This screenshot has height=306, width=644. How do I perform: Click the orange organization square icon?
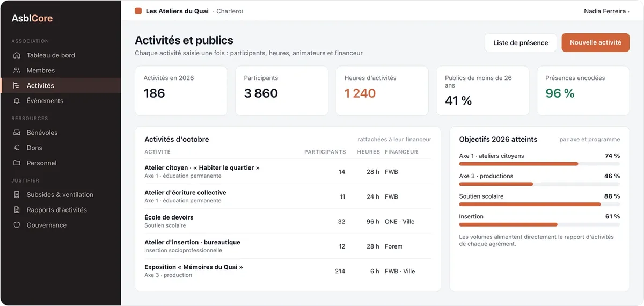(138, 11)
